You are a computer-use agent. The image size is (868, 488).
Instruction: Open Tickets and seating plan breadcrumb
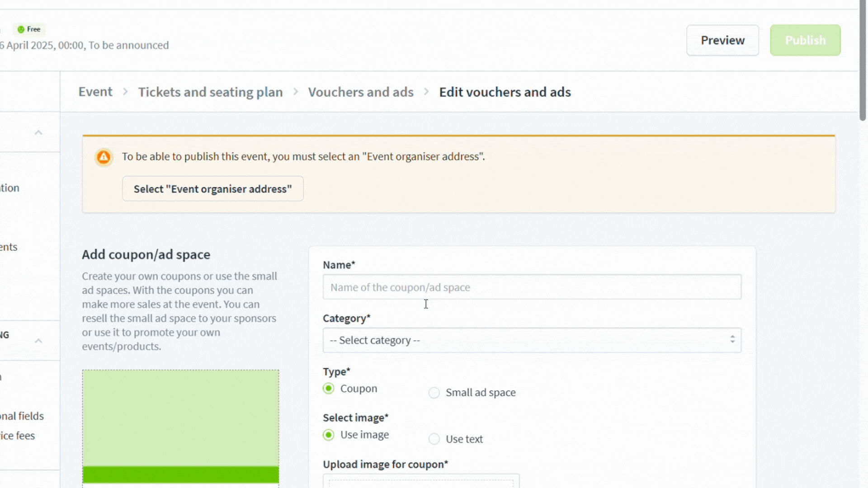pyautogui.click(x=210, y=92)
